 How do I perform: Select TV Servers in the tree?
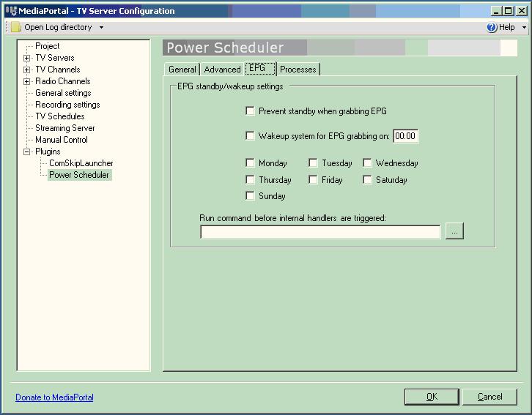click(x=55, y=58)
